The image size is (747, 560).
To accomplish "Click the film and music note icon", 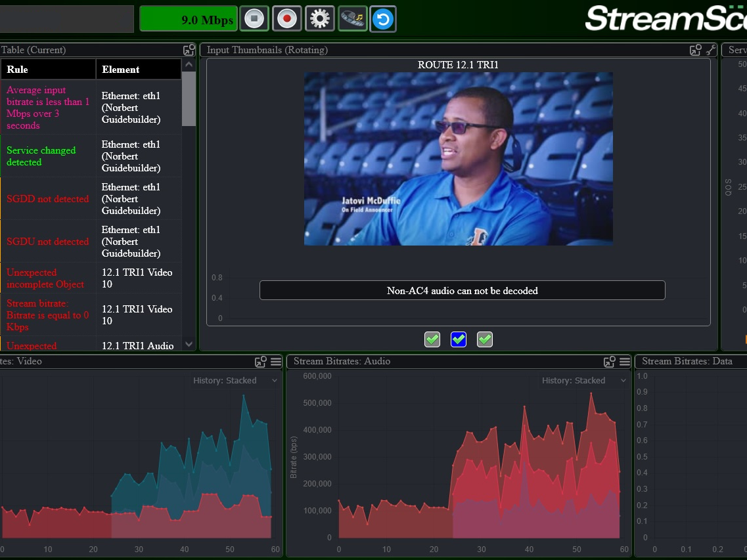I will [353, 18].
